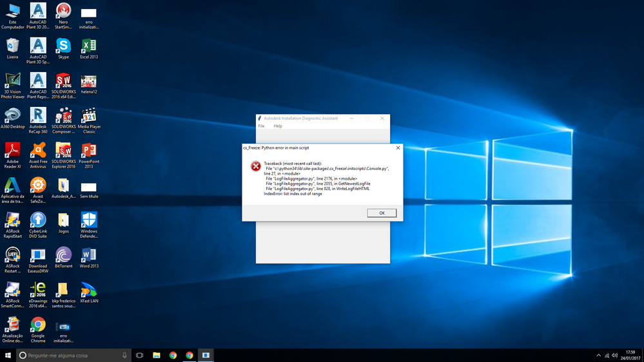
Task: Select SOLIDWORKS 2016 x64 Edition icon
Action: tap(63, 86)
